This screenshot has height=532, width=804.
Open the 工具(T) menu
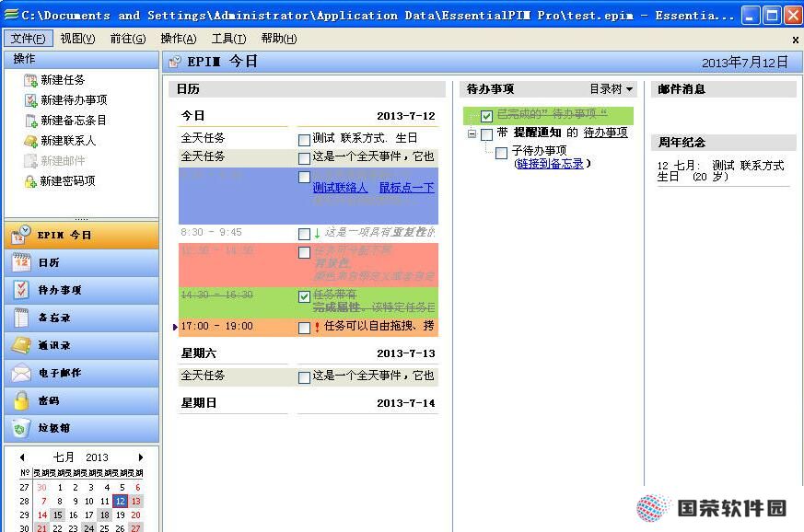tap(228, 39)
